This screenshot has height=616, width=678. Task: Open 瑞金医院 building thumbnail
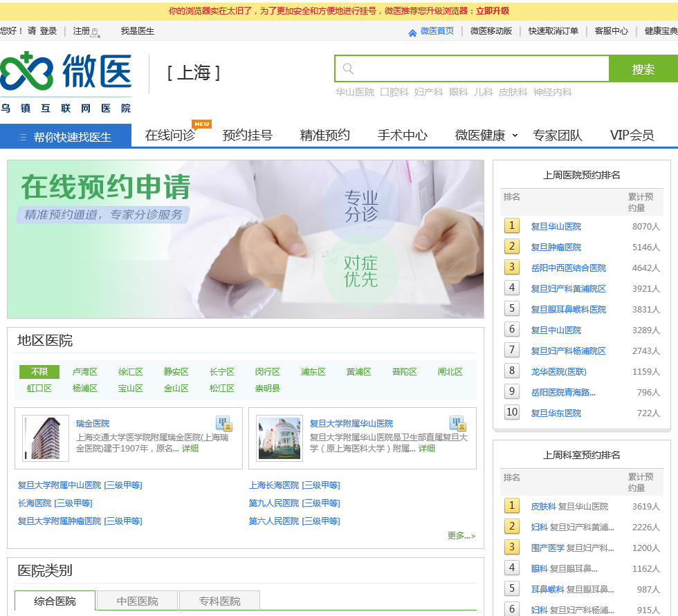(46, 438)
